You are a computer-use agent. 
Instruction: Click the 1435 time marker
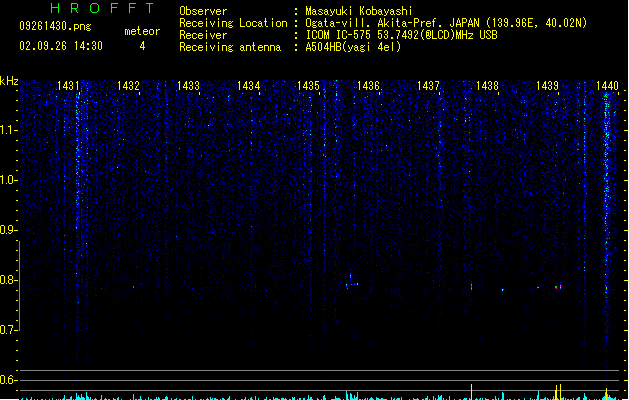point(308,86)
